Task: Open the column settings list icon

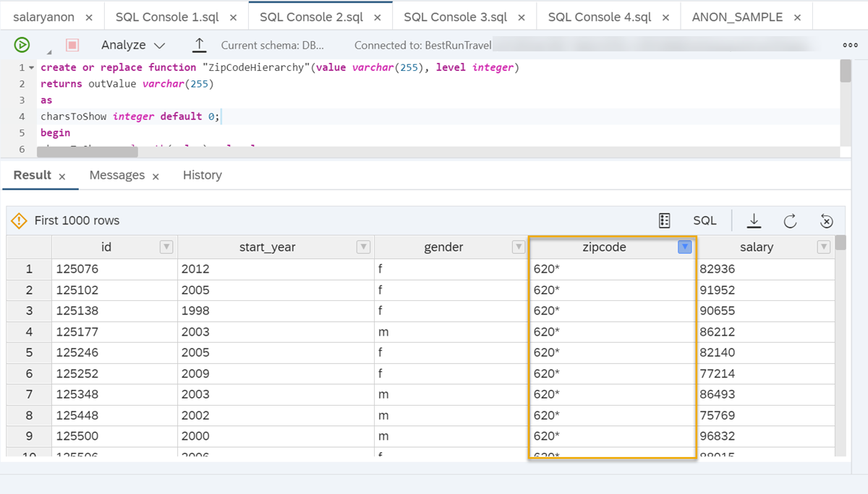Action: pyautogui.click(x=665, y=221)
